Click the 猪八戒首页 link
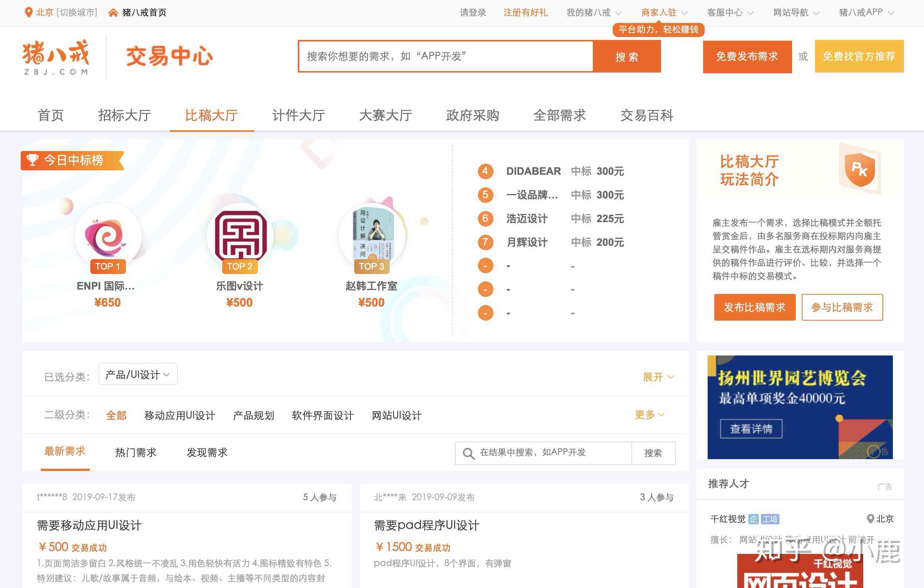The width and height of the screenshot is (924, 588). point(144,13)
